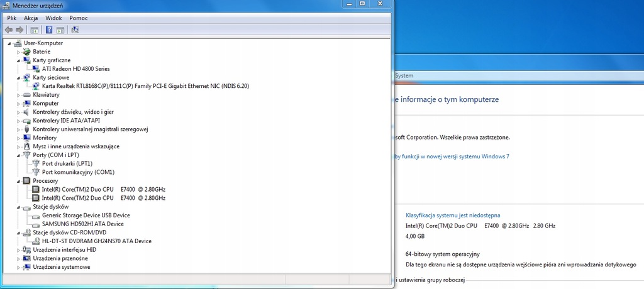Open the Pomoc menu
Image resolution: width=644 pixels, height=289 pixels.
click(79, 18)
